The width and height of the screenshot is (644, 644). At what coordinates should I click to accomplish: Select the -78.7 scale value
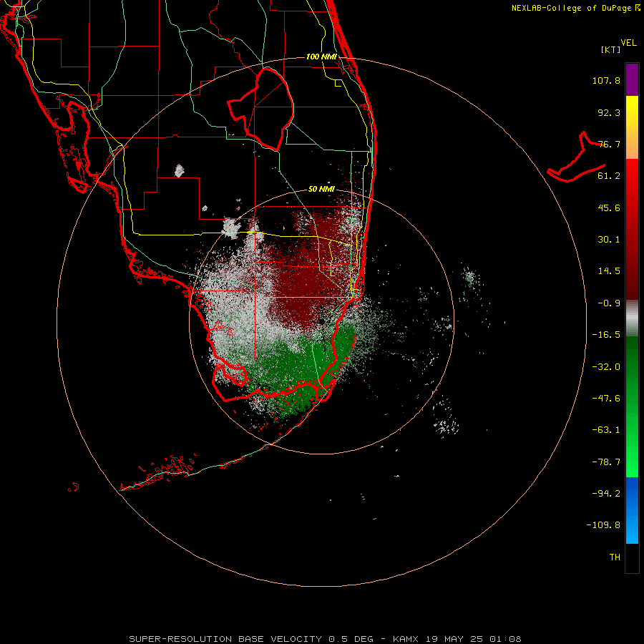[606, 462]
